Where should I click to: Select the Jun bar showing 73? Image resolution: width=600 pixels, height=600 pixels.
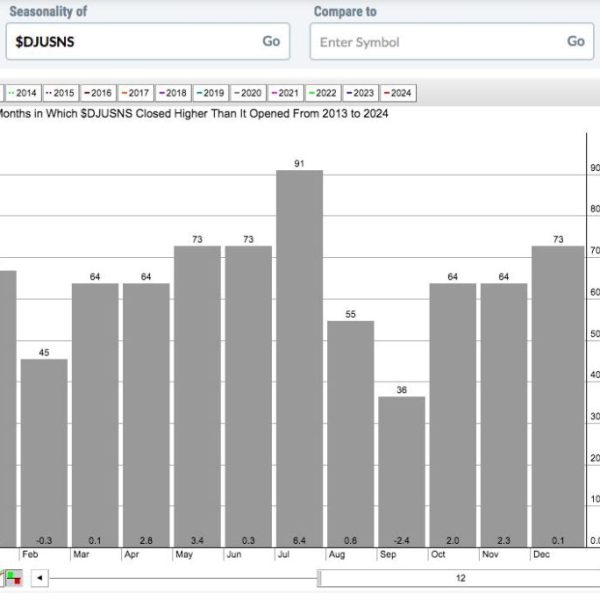248,396
